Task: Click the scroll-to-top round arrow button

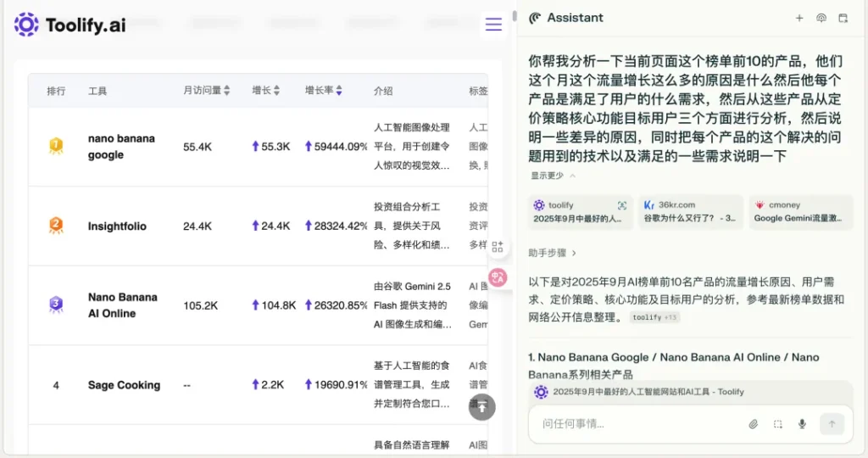Action: click(x=482, y=407)
